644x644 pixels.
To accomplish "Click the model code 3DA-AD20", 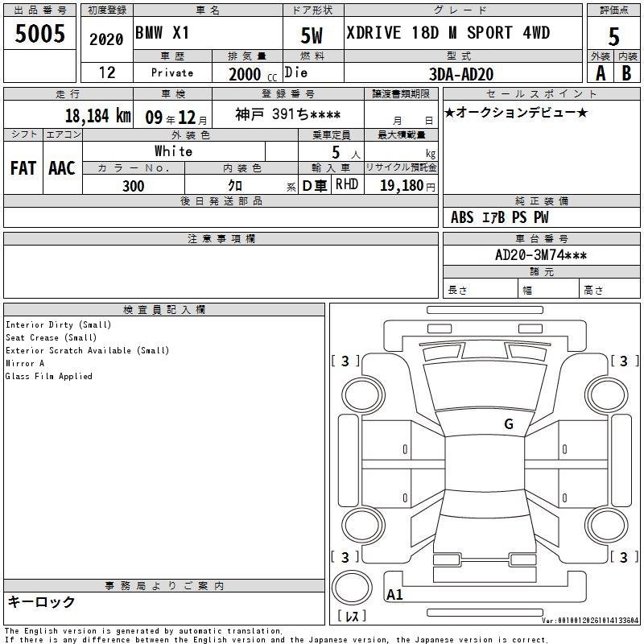I will [461, 74].
